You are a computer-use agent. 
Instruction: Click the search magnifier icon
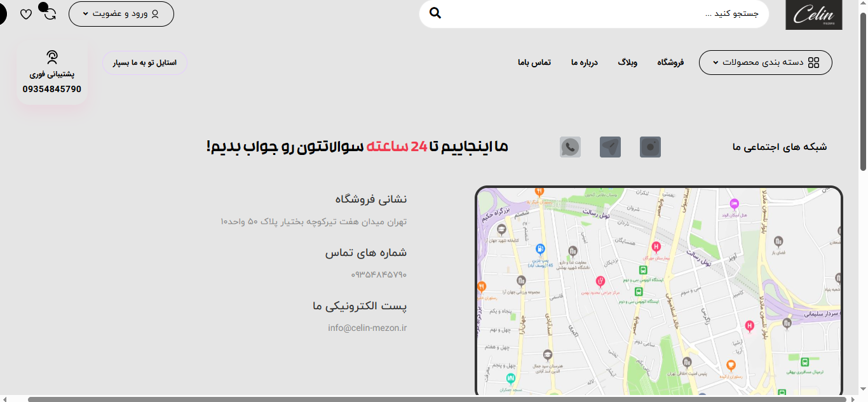pos(435,13)
